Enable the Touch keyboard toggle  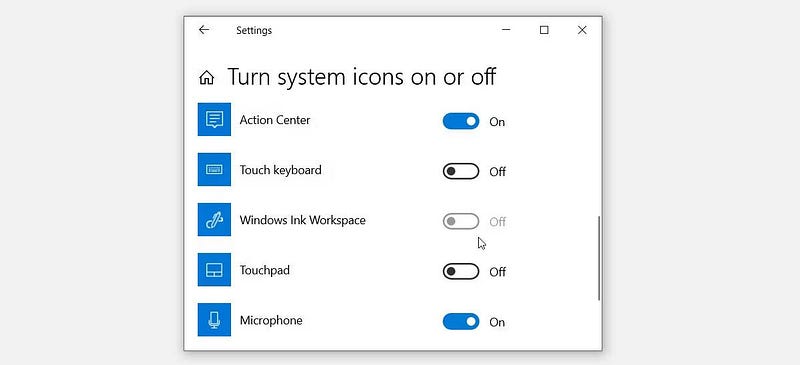click(x=461, y=171)
